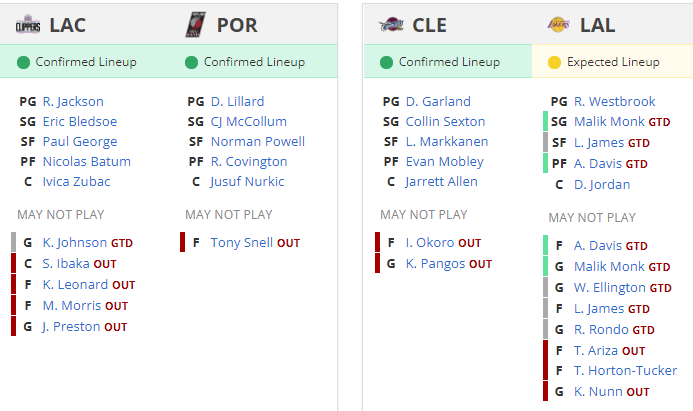Select Evan Mobley in CLE lineup
Viewport: 693px width, 411px height.
coord(444,161)
